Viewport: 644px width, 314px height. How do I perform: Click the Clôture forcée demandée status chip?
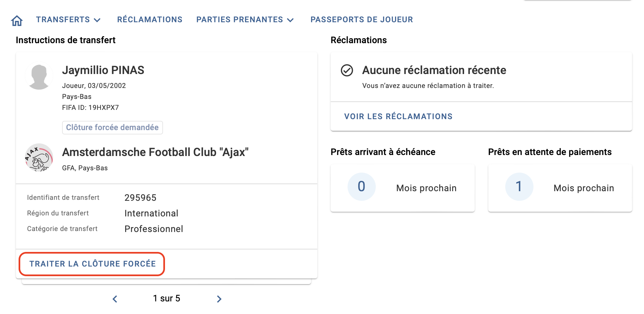pos(113,127)
